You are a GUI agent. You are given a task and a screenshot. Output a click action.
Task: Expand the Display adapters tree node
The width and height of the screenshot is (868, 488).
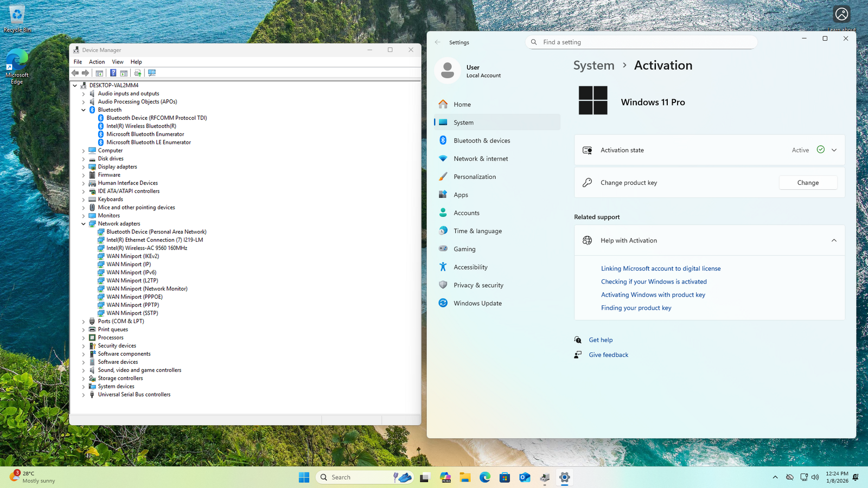pos(84,167)
